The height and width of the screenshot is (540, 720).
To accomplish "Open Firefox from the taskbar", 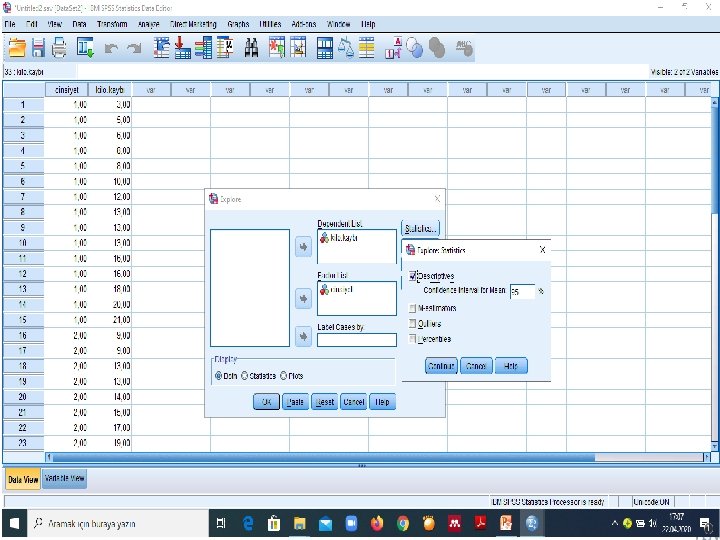I will [377, 523].
